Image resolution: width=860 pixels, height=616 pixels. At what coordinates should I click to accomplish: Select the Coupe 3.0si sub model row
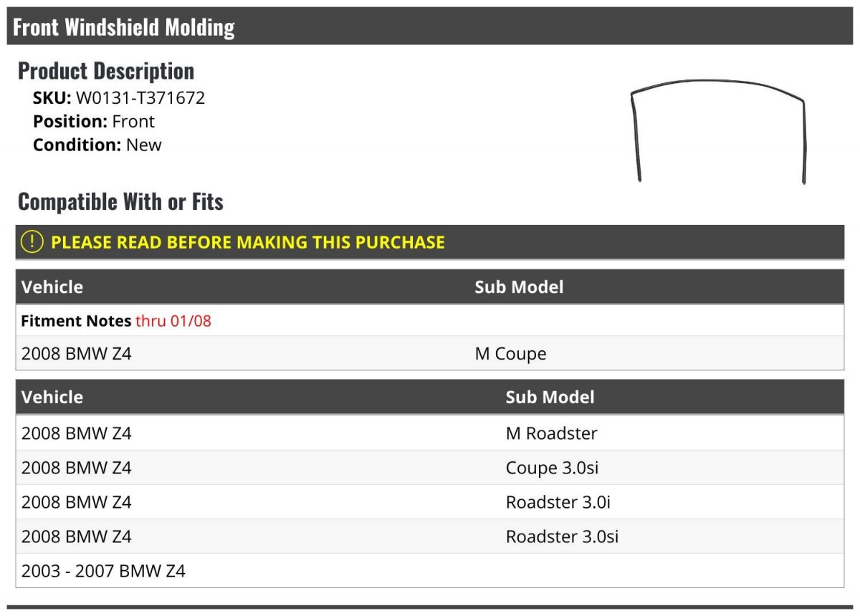[430, 468]
